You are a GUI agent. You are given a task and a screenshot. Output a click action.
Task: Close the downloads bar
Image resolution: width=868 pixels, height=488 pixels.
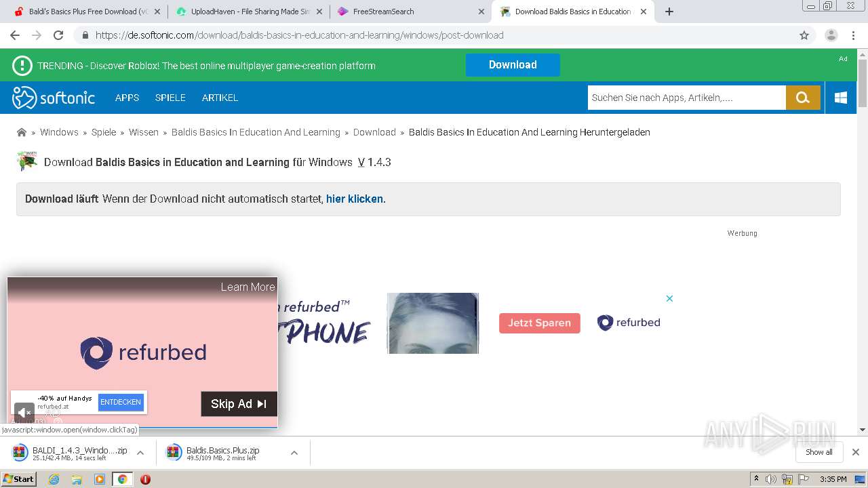(856, 452)
